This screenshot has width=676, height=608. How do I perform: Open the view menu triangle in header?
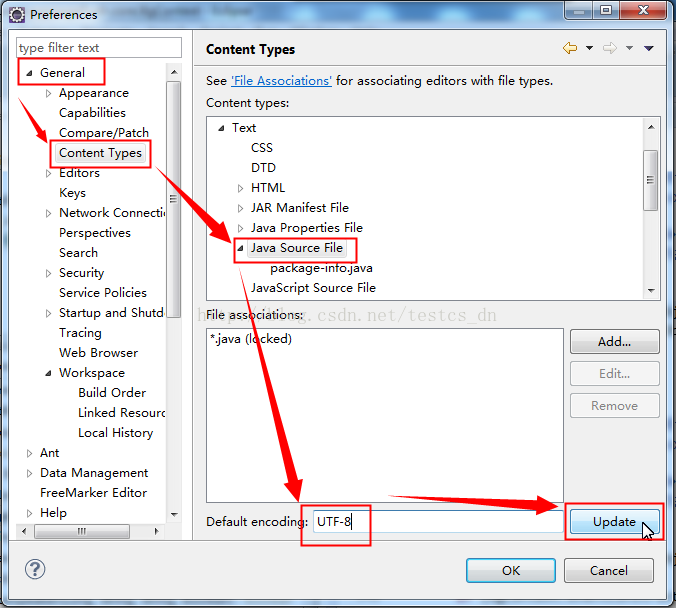pyautogui.click(x=649, y=48)
